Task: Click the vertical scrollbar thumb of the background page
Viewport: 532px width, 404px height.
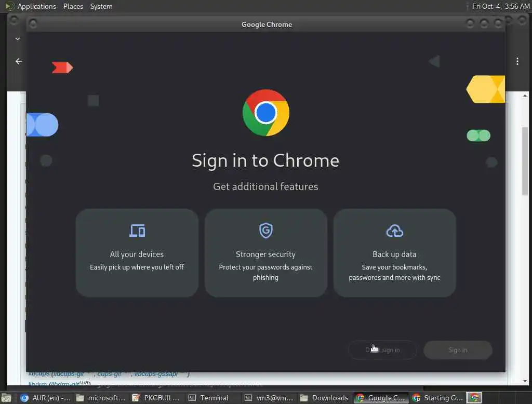Action: pos(525,161)
